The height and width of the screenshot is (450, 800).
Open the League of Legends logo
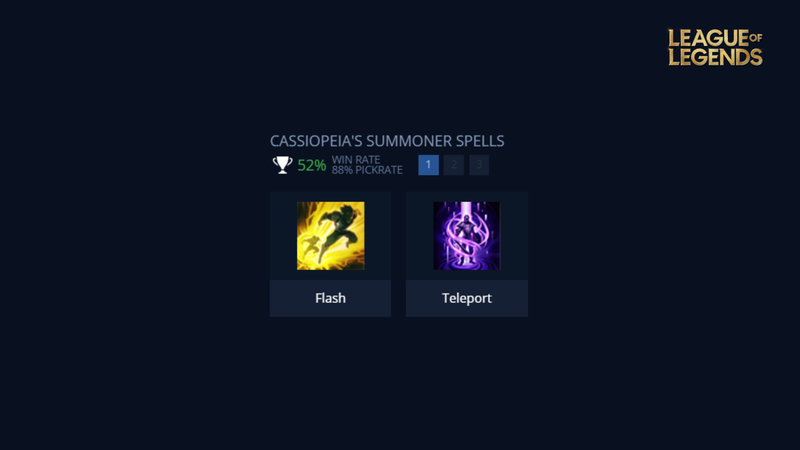click(x=715, y=47)
